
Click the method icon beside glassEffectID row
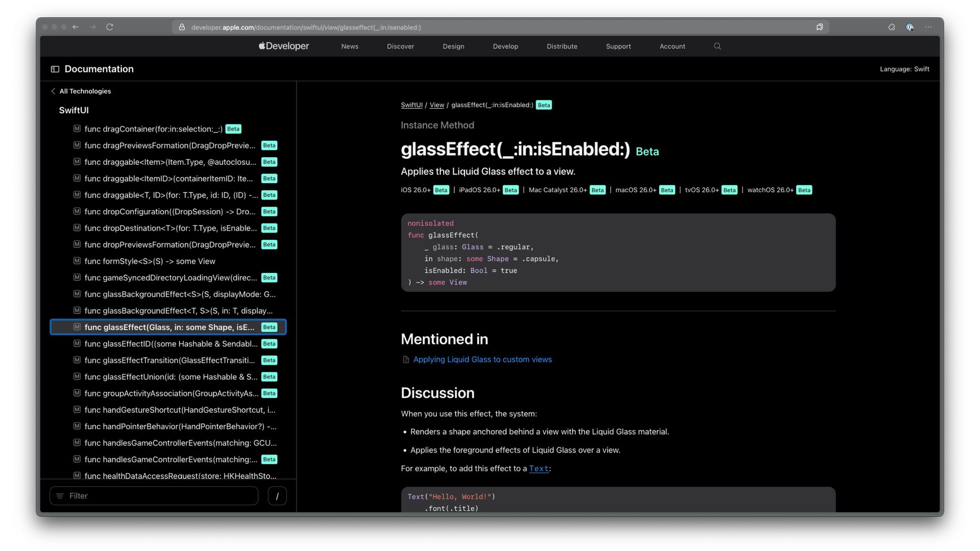pyautogui.click(x=77, y=343)
